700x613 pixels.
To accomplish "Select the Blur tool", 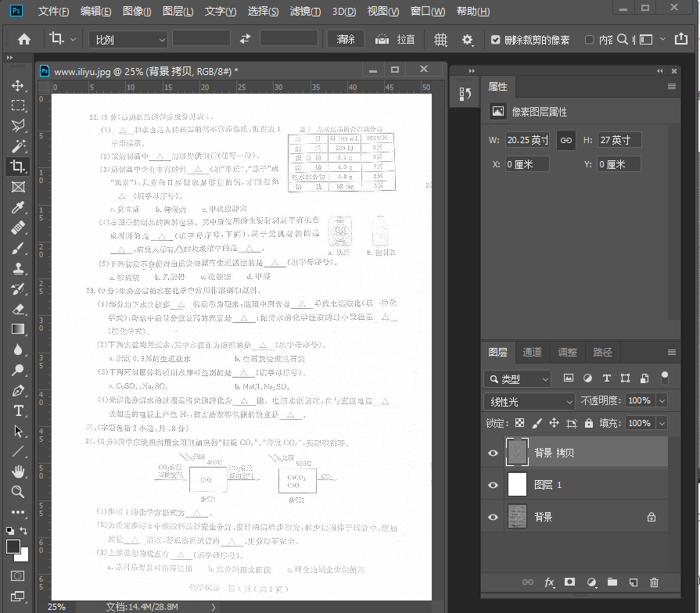I will coord(18,350).
